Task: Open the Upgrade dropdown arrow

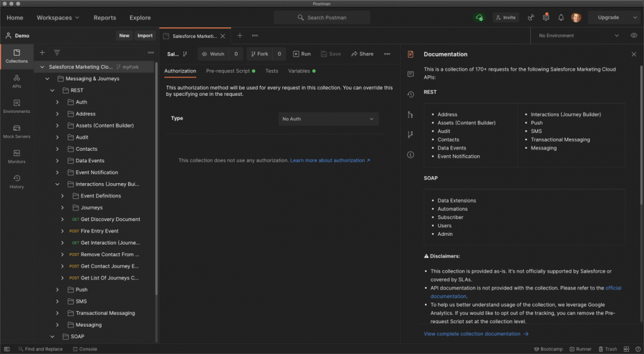Action: (635, 18)
